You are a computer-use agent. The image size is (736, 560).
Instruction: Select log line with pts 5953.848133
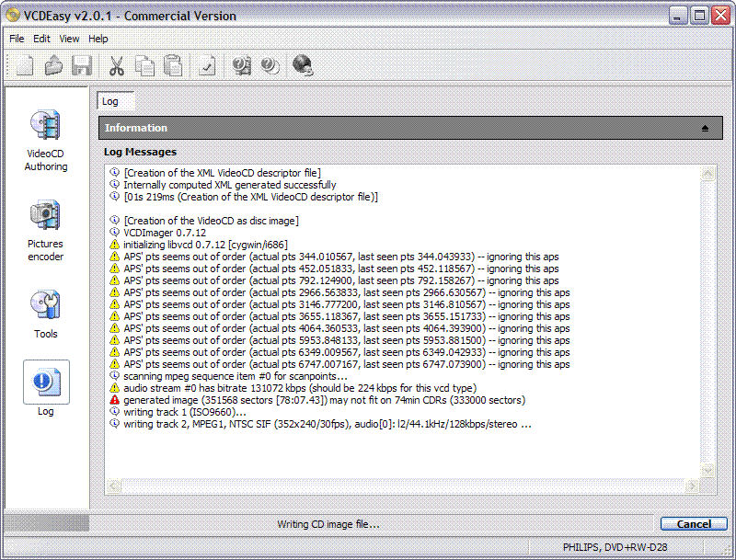347,340
